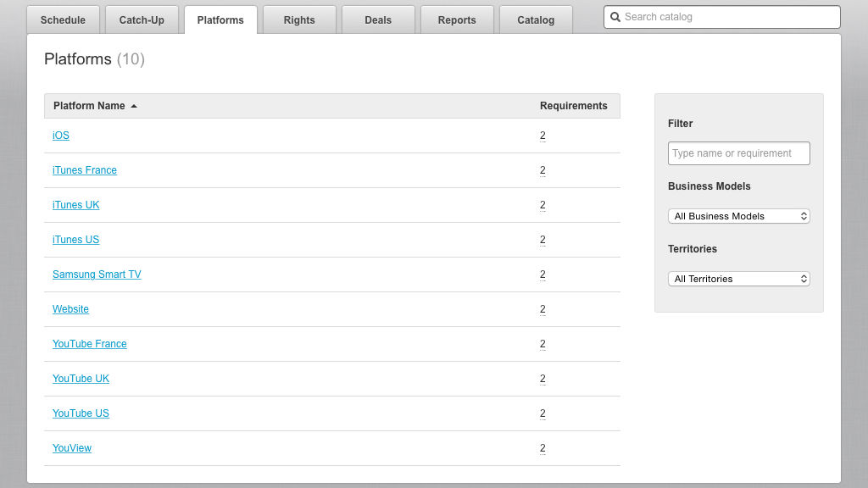
Task: Open the iTunes France platform
Action: 85,170
